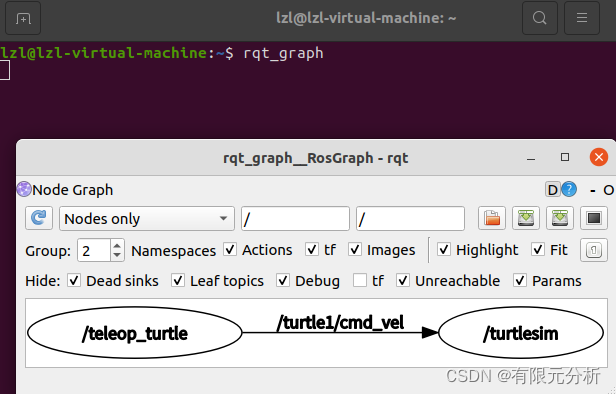Load DOT graph from file
The height and width of the screenshot is (394, 616).
coord(491,218)
